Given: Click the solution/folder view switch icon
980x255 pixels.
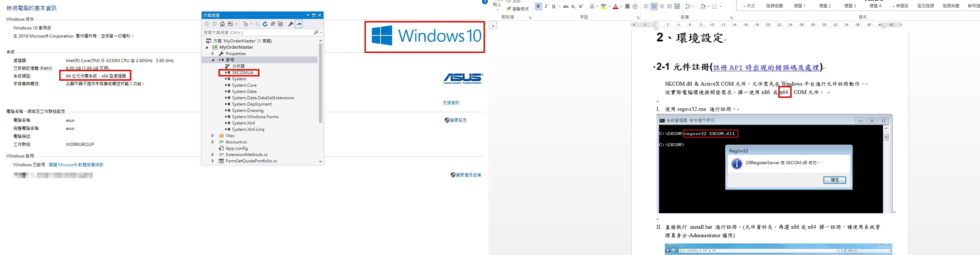Looking at the screenshot, I should pyautogui.click(x=230, y=24).
